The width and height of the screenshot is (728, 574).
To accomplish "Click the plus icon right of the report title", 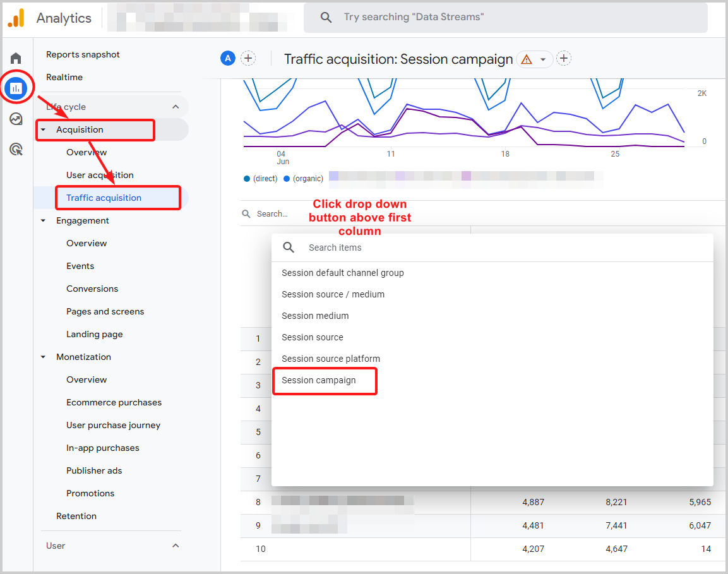I will (x=564, y=59).
